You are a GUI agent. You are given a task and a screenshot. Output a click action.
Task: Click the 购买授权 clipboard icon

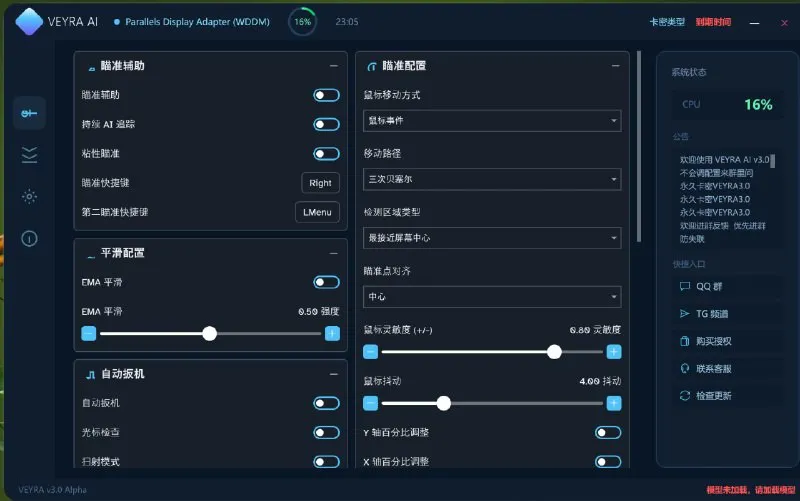pyautogui.click(x=685, y=341)
